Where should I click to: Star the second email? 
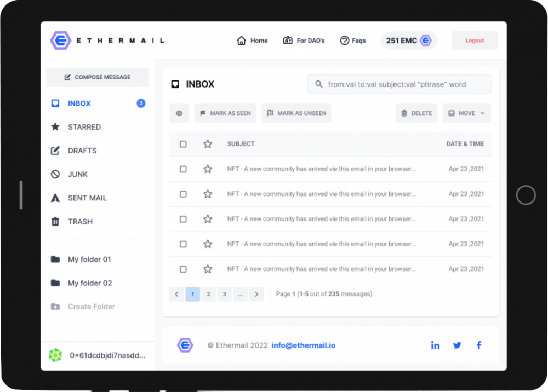[x=208, y=194]
